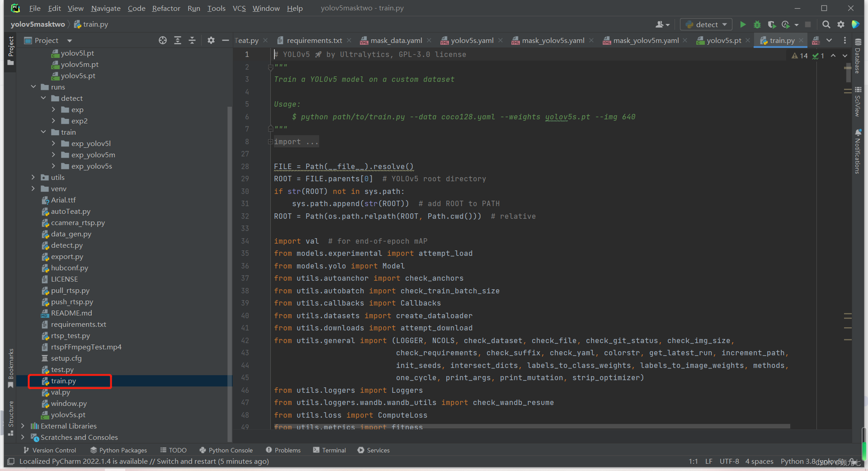
Task: Unfold the collapsed import block
Action: 270,141
